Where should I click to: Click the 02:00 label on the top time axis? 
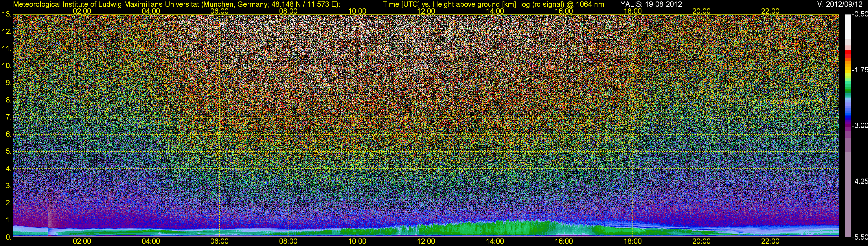[x=82, y=11]
